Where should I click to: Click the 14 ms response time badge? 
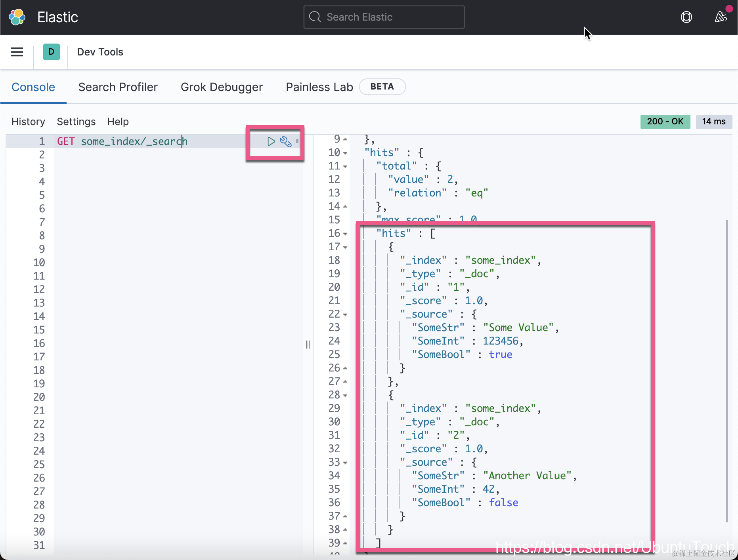(x=714, y=122)
